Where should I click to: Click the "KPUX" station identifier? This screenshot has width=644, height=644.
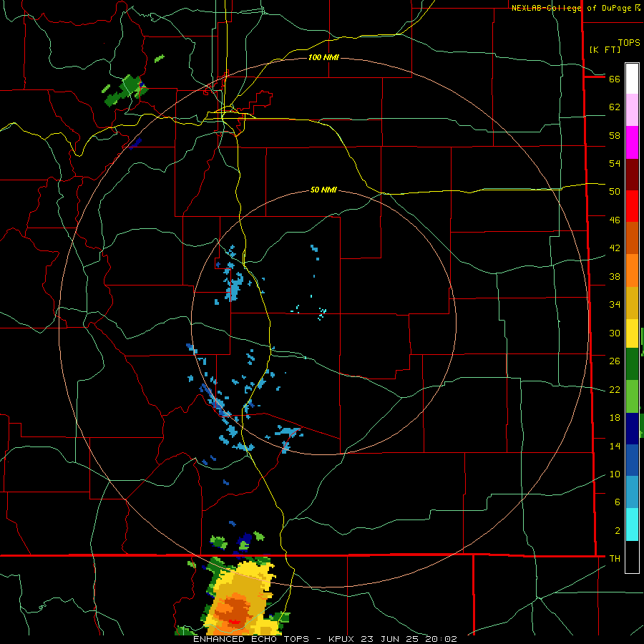(343, 639)
